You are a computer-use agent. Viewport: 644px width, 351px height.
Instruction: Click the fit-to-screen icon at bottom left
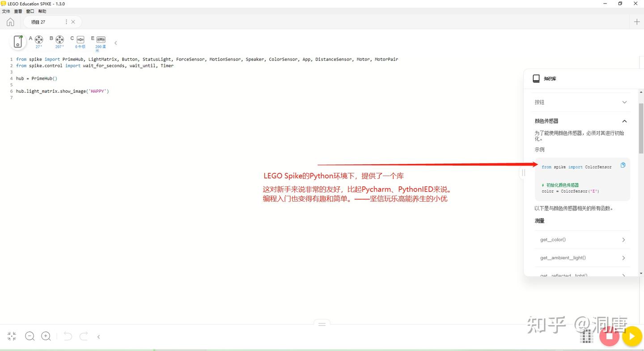click(11, 336)
